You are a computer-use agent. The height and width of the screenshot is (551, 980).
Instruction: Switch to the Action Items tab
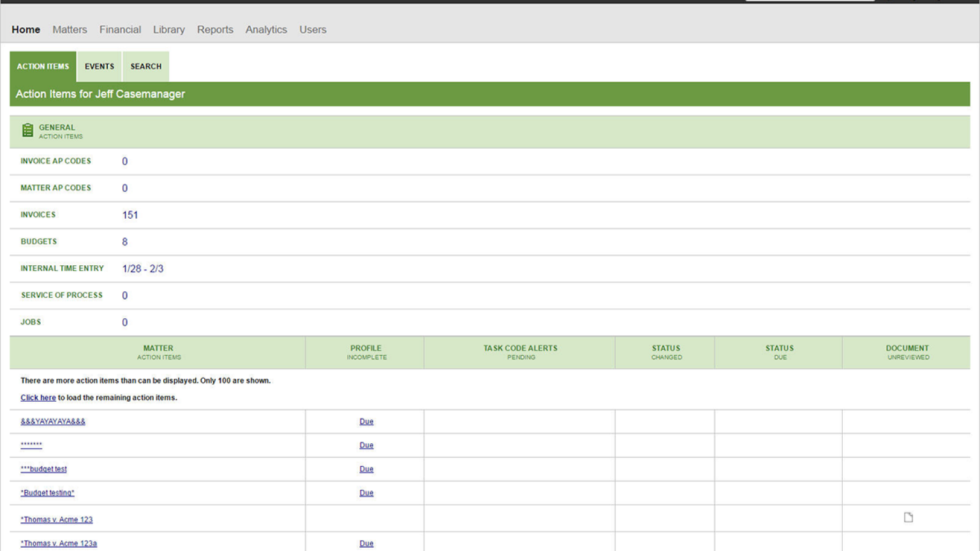coord(43,66)
